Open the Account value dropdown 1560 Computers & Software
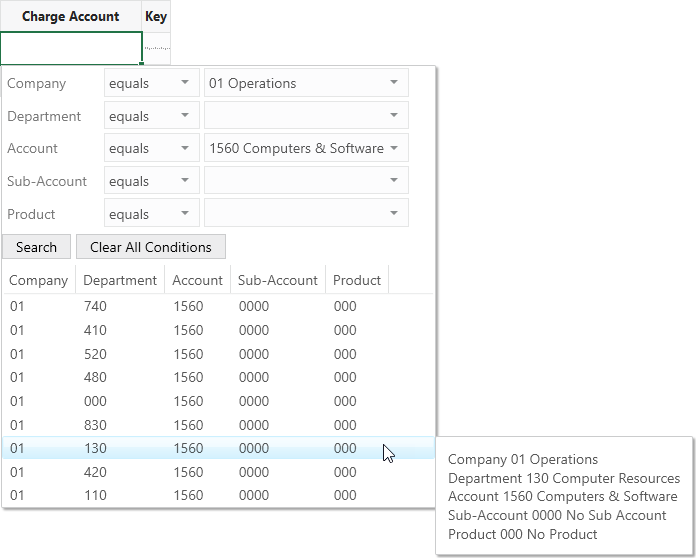 click(306, 148)
